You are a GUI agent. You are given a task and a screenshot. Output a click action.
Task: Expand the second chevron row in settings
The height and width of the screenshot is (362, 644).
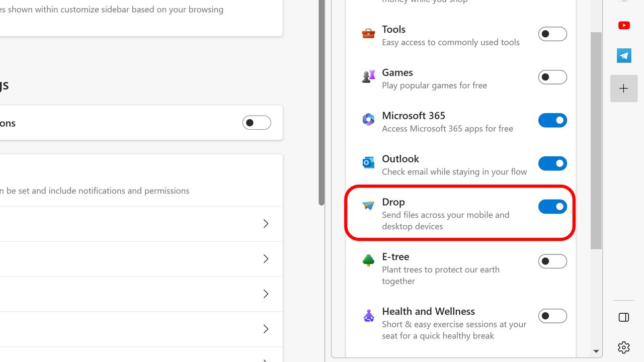(266, 259)
